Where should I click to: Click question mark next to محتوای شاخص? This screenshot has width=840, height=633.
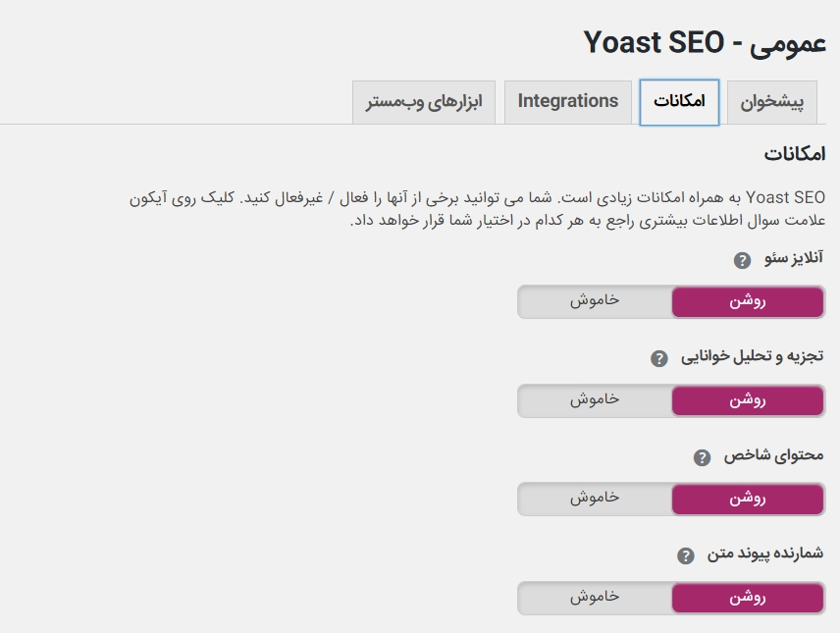pyautogui.click(x=701, y=457)
